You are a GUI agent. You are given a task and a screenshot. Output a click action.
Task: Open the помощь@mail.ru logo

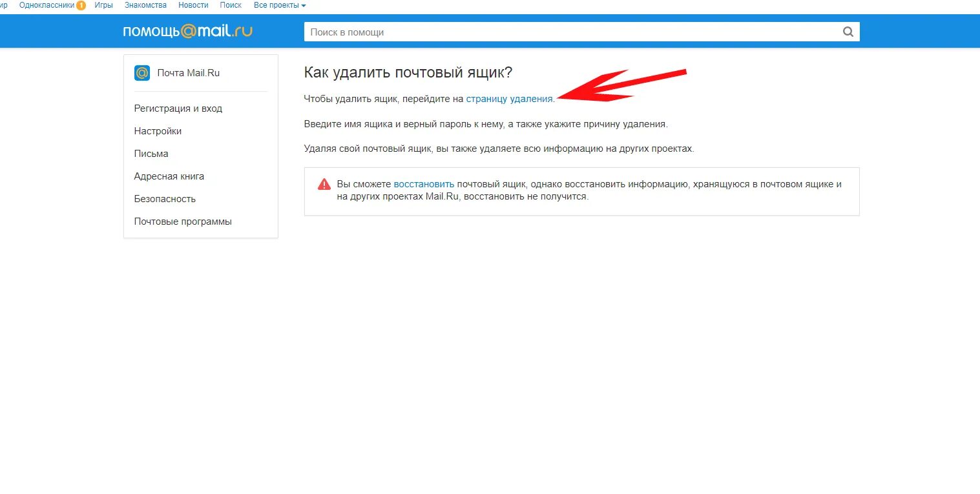[188, 31]
